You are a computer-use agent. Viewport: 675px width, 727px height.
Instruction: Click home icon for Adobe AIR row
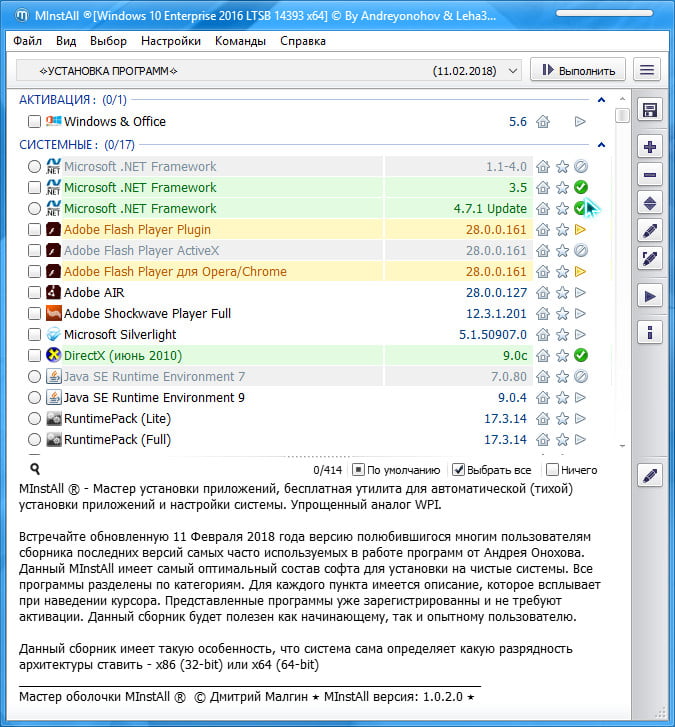(543, 293)
